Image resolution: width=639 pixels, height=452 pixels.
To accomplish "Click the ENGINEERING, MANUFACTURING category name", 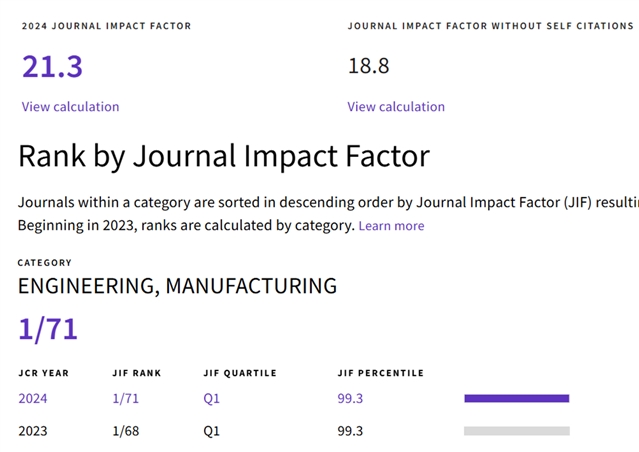I will [x=177, y=286].
